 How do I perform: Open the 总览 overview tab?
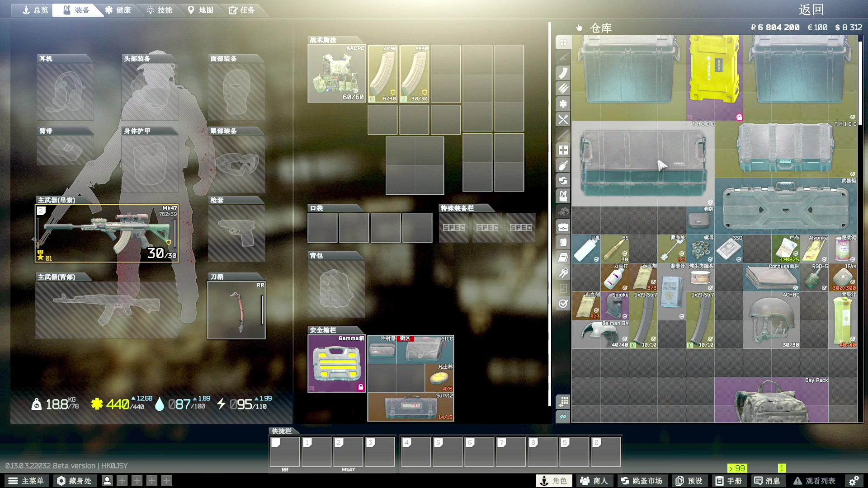[34, 10]
